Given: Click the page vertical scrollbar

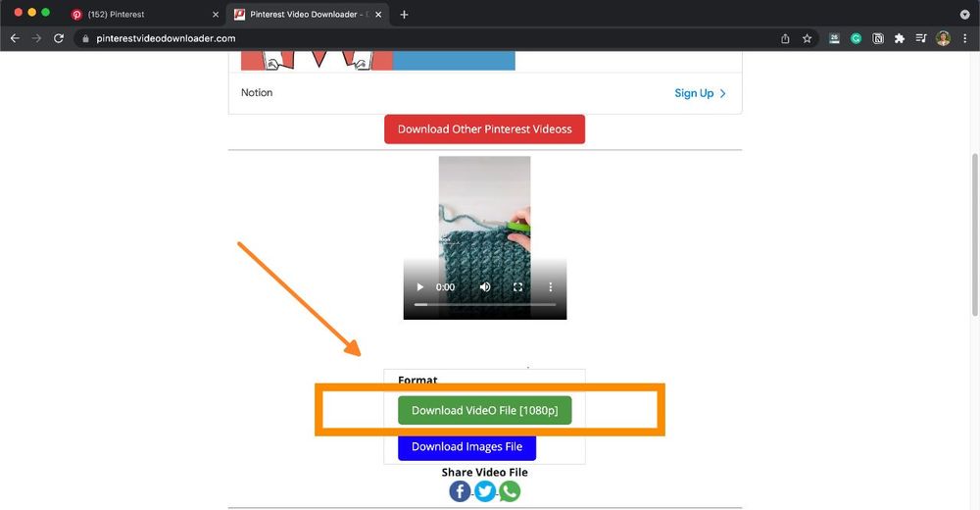Looking at the screenshot, I should [x=975, y=234].
